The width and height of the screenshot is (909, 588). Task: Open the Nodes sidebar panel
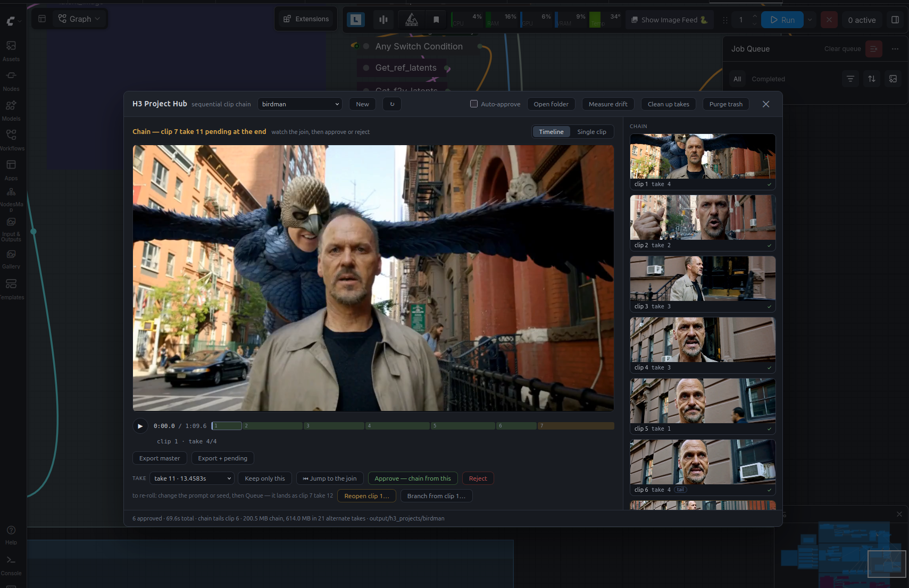(11, 81)
